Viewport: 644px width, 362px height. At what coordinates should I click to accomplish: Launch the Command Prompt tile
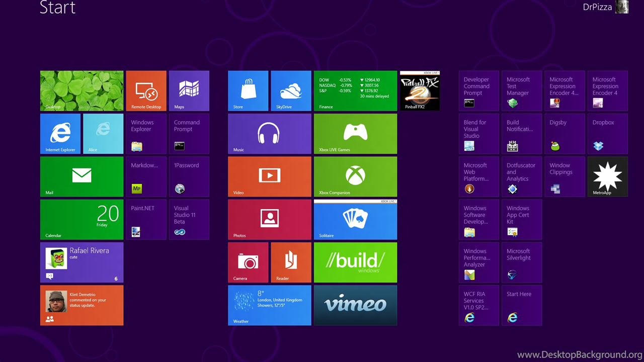(x=189, y=134)
